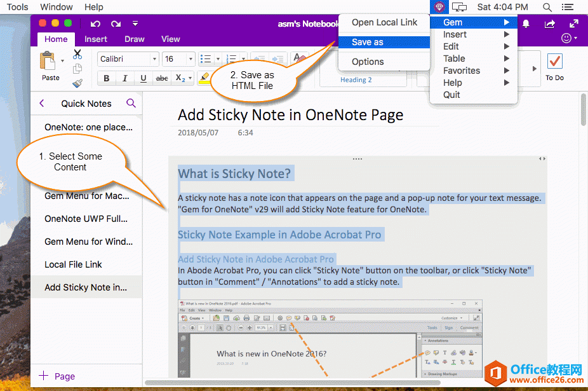
Task: Toggle bold formatting
Action: (x=107, y=78)
